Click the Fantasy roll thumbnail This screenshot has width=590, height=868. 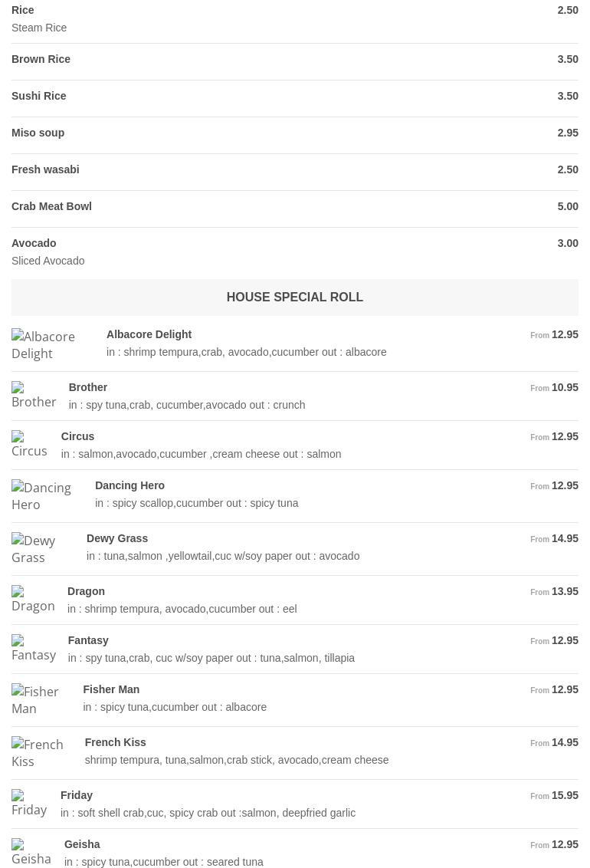click(34, 649)
